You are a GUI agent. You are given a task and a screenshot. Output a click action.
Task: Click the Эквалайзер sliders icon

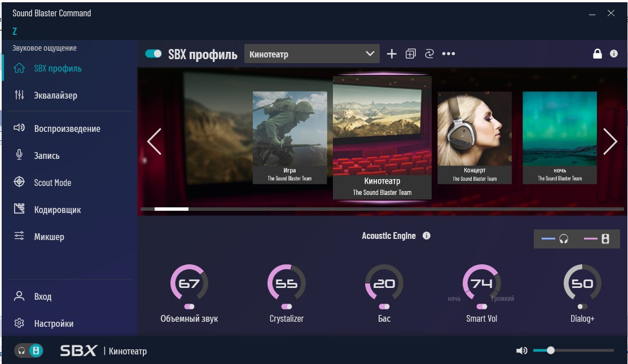tap(19, 95)
